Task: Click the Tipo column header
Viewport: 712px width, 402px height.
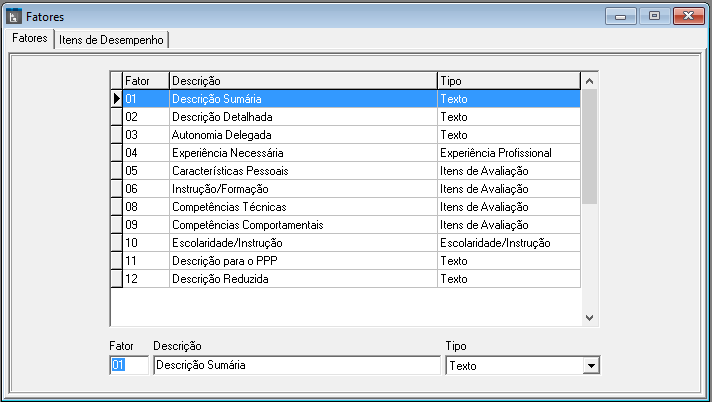Action: [x=509, y=81]
